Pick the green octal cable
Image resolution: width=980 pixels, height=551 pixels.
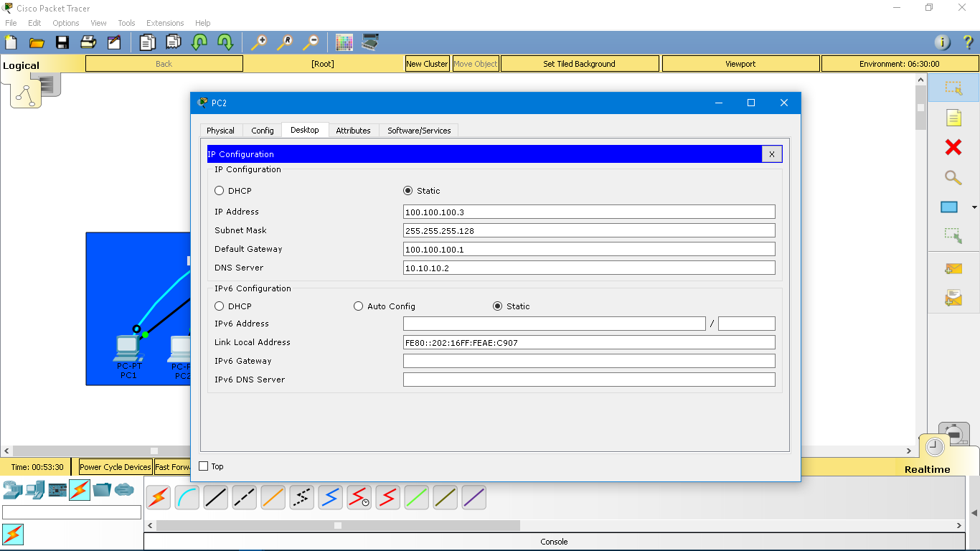[x=417, y=497]
